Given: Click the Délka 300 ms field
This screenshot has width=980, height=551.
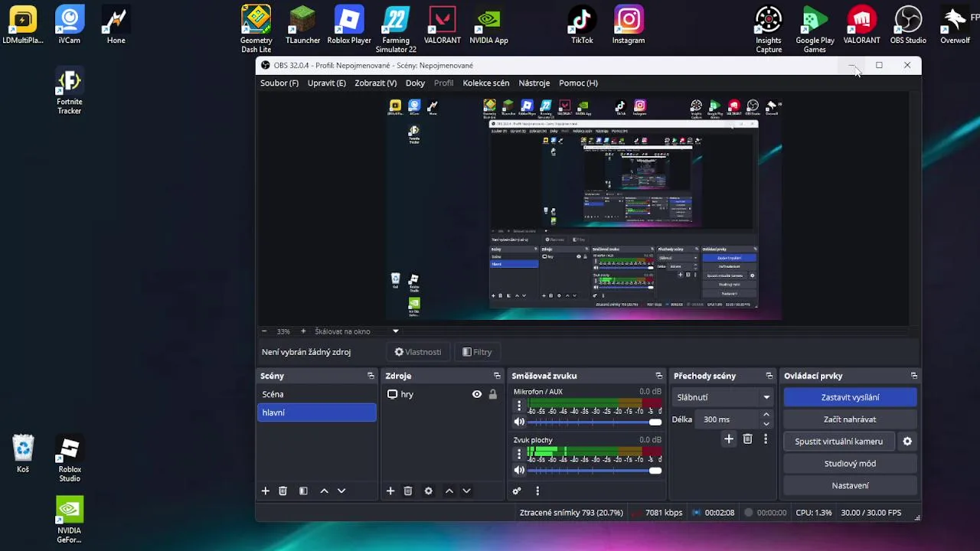Looking at the screenshot, I should click(x=727, y=419).
